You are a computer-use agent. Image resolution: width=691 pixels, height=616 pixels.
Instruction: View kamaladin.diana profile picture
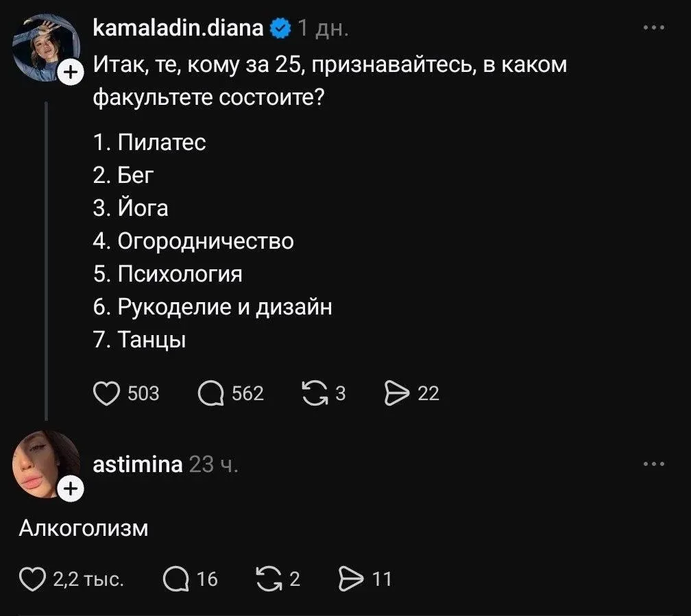[x=44, y=45]
